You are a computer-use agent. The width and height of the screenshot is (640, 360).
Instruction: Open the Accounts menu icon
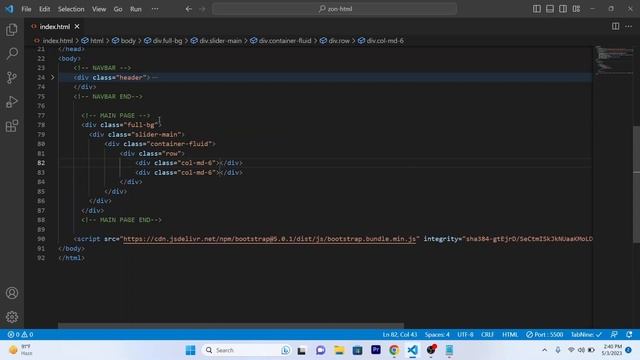pos(12,293)
